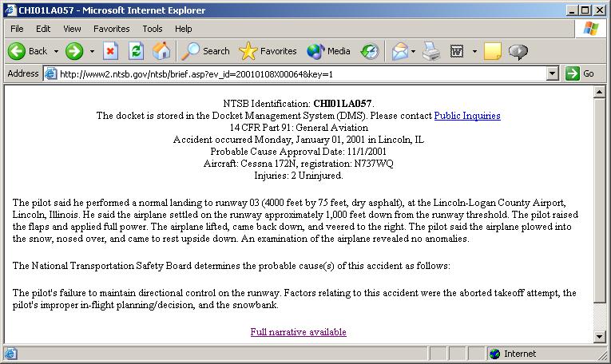This screenshot has width=611, height=364.
Task: Open the Mail button dropdown arrow
Action: [414, 51]
